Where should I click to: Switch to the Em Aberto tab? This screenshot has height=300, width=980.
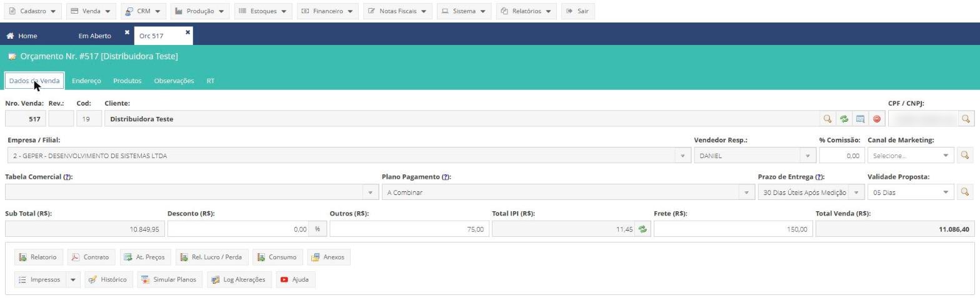click(95, 36)
